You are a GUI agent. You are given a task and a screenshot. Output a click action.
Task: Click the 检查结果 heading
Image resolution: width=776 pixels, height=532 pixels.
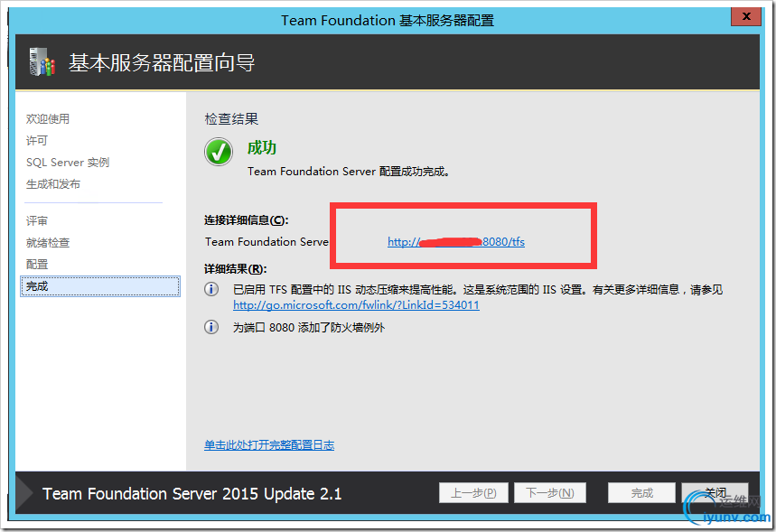tap(231, 118)
